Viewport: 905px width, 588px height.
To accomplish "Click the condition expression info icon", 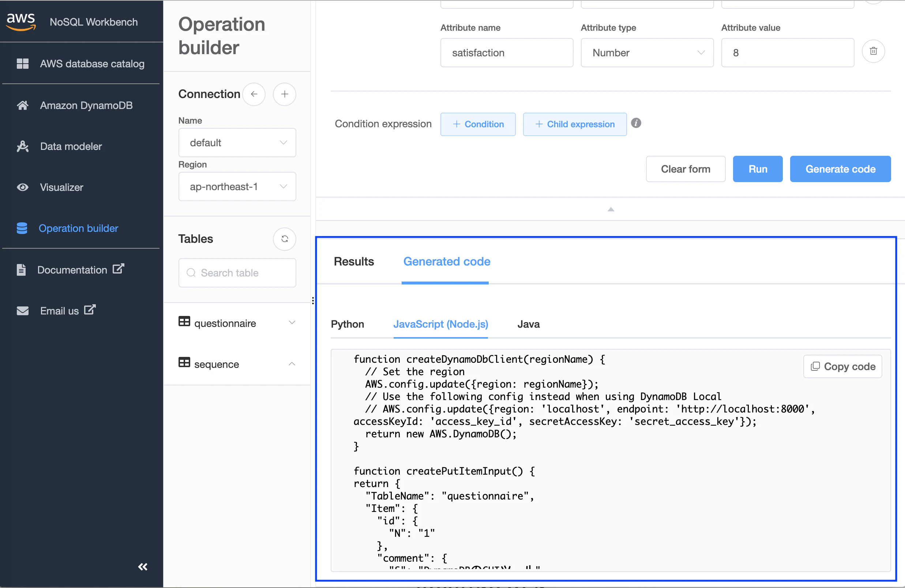I will [x=636, y=123].
